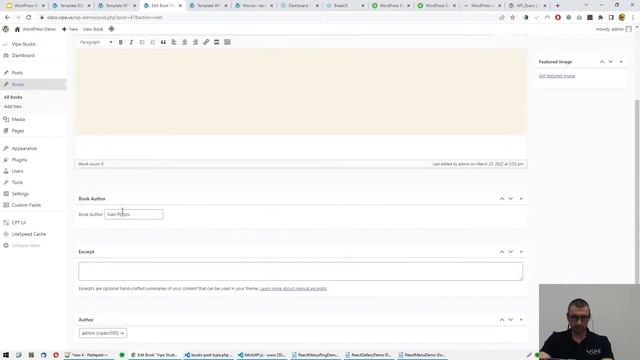Open the New content menu in admin bar
The width and height of the screenshot is (640, 360).
[70, 29]
